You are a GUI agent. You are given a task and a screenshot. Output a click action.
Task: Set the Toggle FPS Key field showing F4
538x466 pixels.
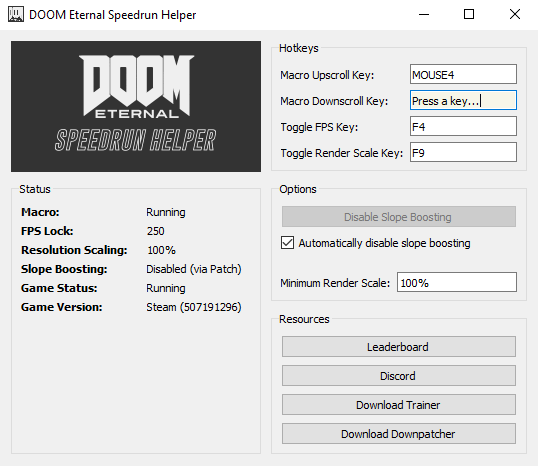coord(463,126)
